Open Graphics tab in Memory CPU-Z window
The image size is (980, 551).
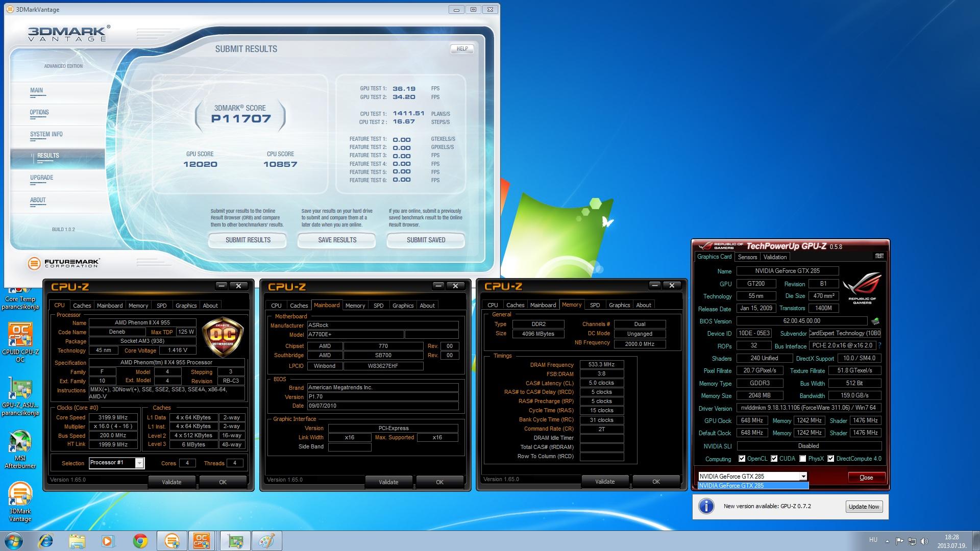(619, 305)
